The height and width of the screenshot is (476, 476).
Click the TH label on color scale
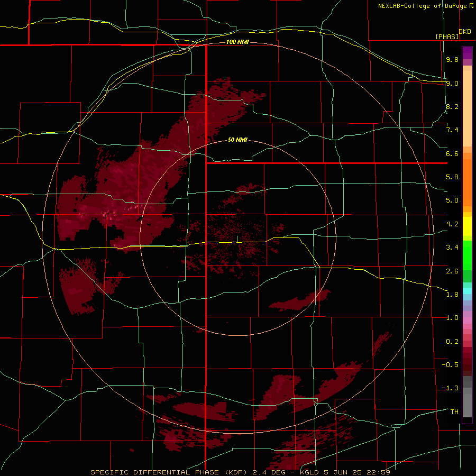454,412
